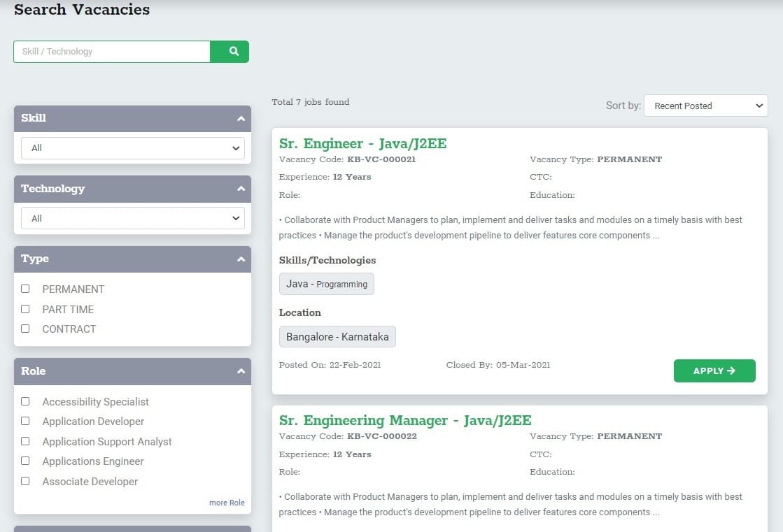
Task: Tick the Accessibility Specialist role checkbox
Action: pos(25,401)
